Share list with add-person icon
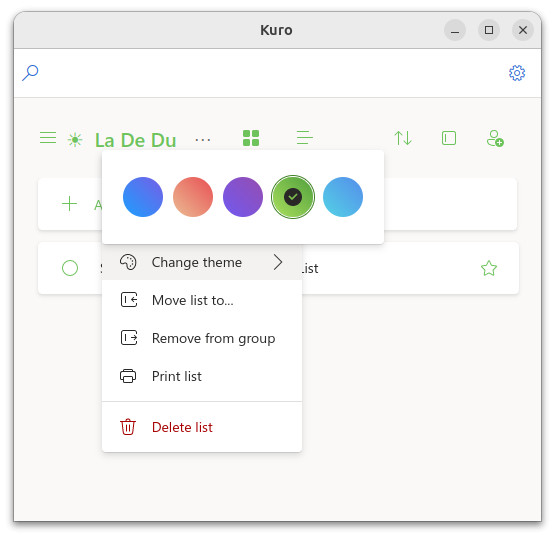 coord(495,138)
